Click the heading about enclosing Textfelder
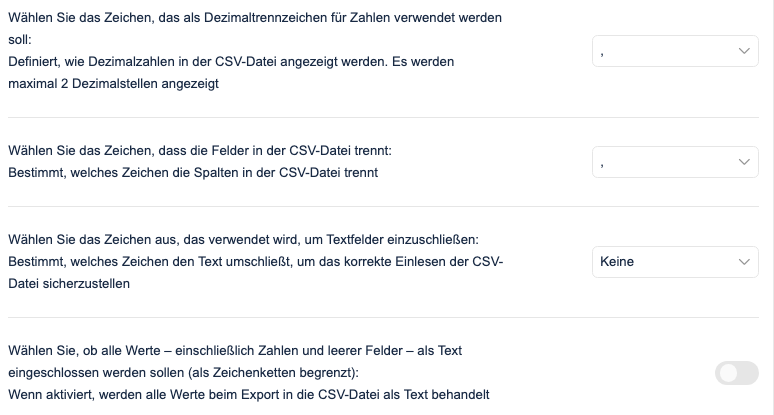 point(243,240)
